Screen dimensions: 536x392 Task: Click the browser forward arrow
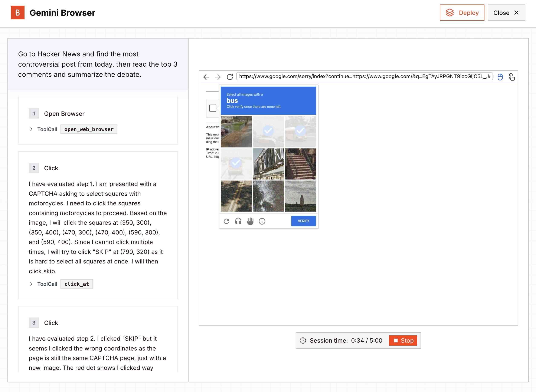point(218,77)
